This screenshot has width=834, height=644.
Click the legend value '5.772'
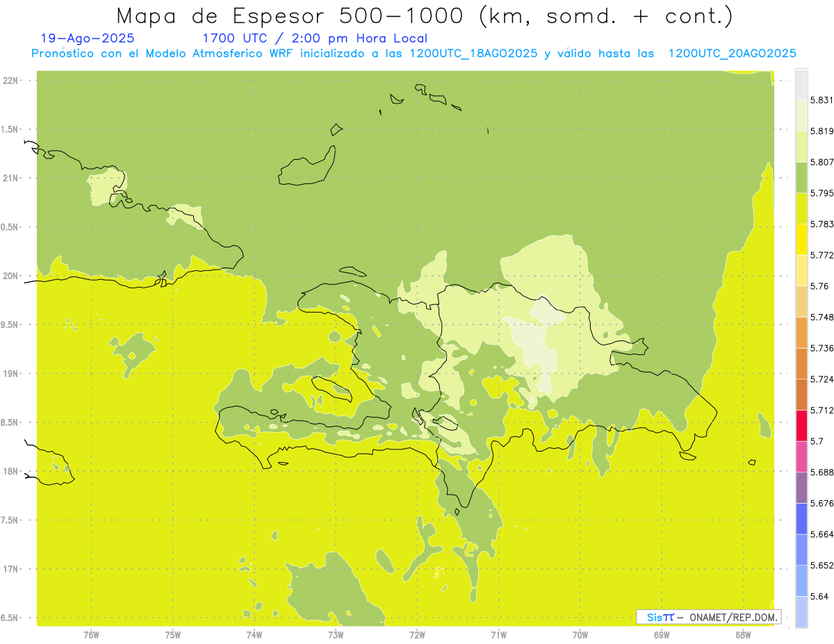coord(821,255)
